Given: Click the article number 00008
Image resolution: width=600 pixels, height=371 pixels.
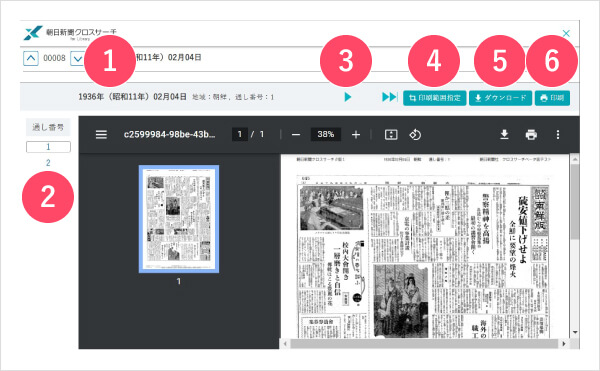Looking at the screenshot, I should [54, 59].
